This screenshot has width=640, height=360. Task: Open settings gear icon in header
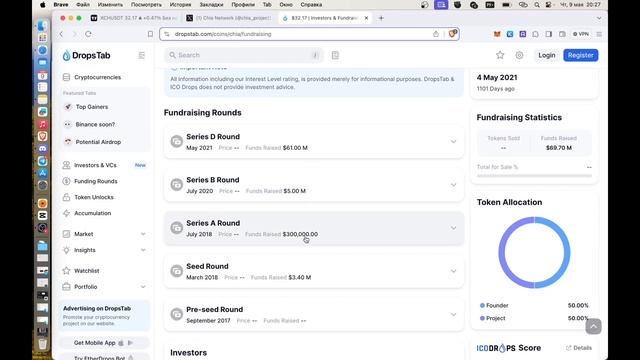519,55
